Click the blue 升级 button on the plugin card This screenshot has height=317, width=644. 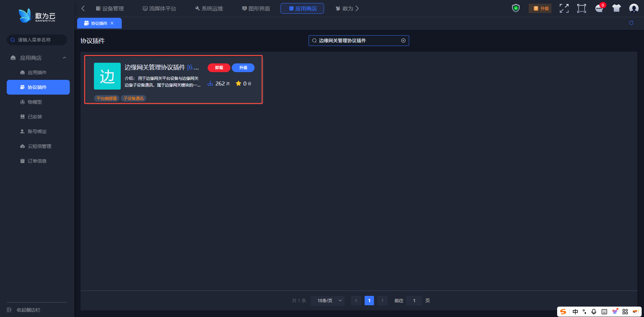pos(243,68)
